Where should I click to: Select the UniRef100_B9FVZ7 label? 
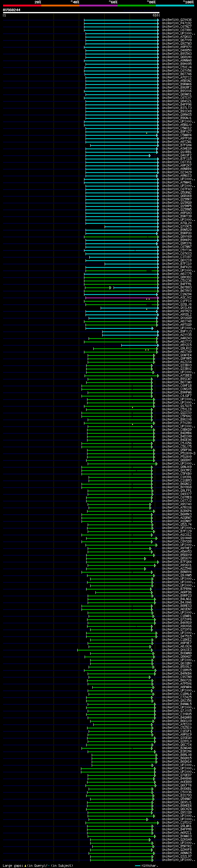tap(177, 131)
